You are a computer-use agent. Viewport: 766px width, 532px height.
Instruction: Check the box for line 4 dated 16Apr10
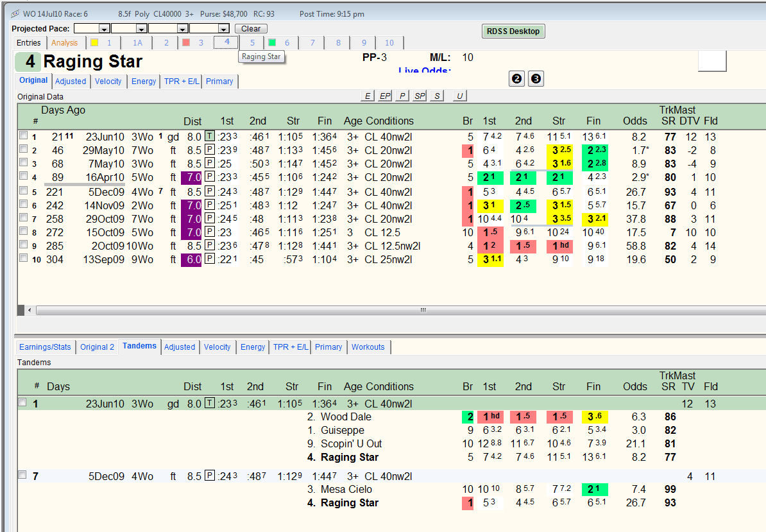coord(23,176)
